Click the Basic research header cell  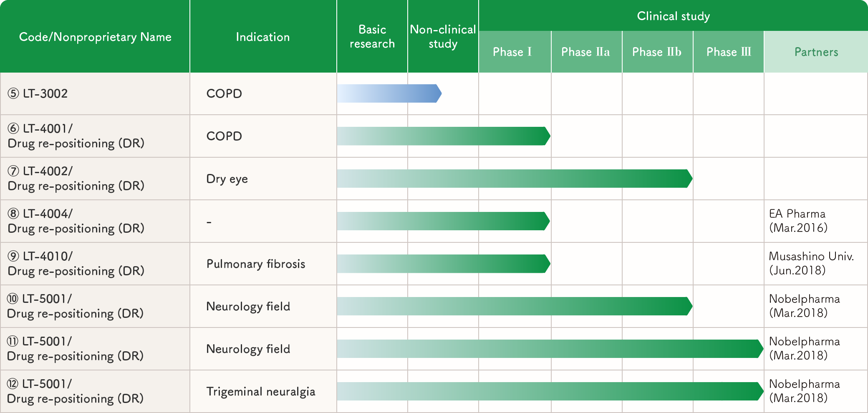pos(372,37)
